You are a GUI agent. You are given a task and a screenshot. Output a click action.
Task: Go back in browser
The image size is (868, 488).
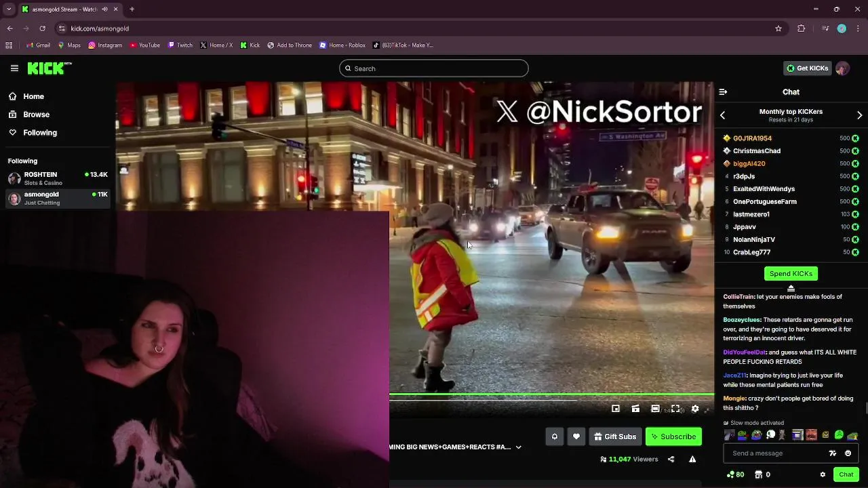point(9,28)
